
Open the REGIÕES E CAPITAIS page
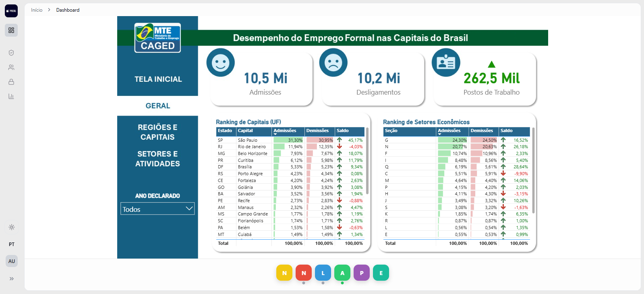pyautogui.click(x=157, y=132)
